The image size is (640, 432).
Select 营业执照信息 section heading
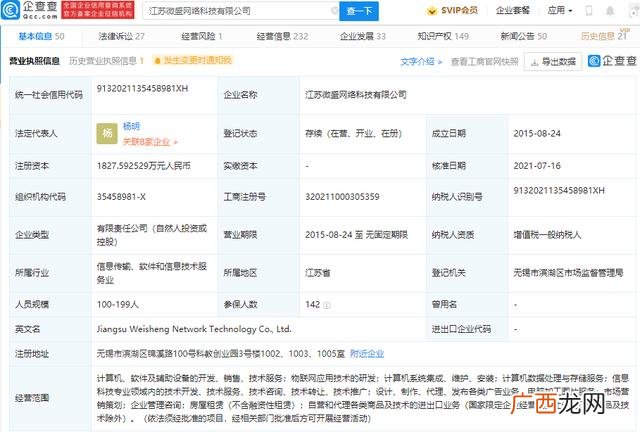pyautogui.click(x=35, y=61)
